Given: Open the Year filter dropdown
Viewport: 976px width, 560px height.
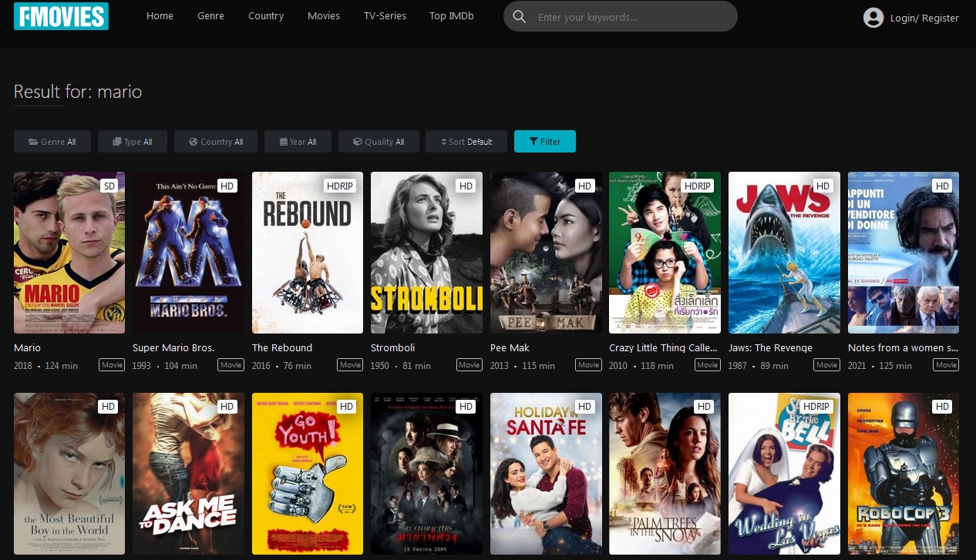Looking at the screenshot, I should point(298,142).
